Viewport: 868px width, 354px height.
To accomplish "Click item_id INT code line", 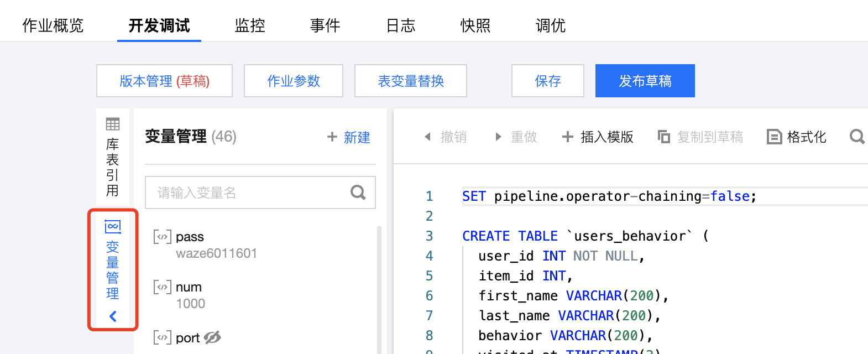I will click(x=526, y=276).
